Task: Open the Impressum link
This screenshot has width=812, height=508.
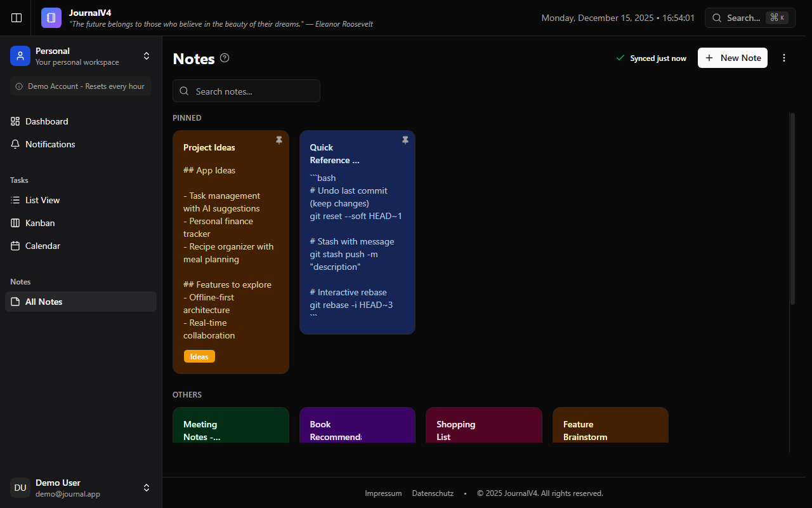Action: coord(383,493)
